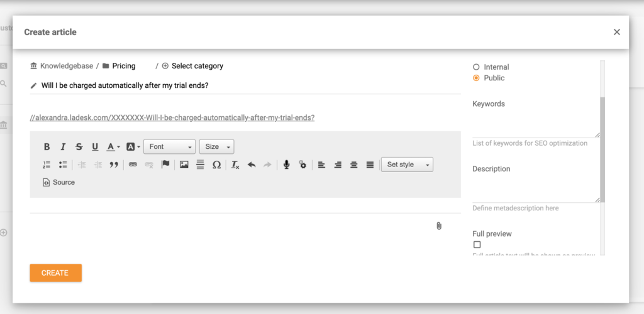Click into the Keywords text field
The image size is (644, 314).
tap(535, 124)
